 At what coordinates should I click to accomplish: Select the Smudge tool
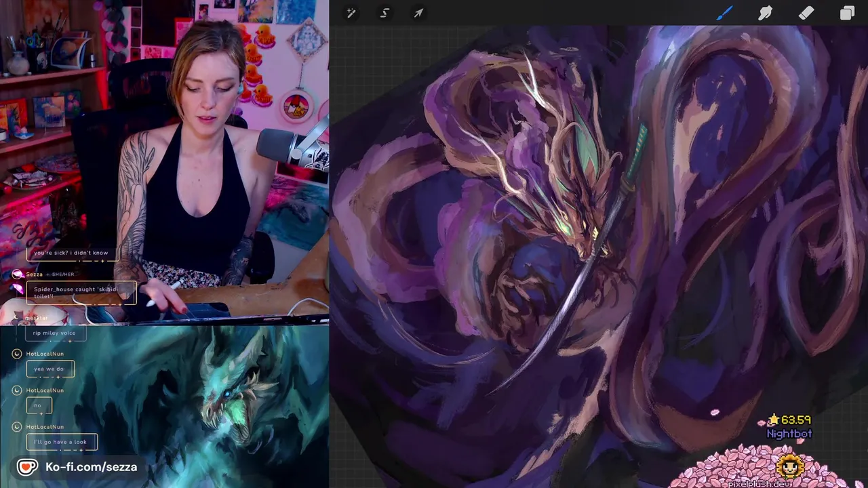(765, 13)
